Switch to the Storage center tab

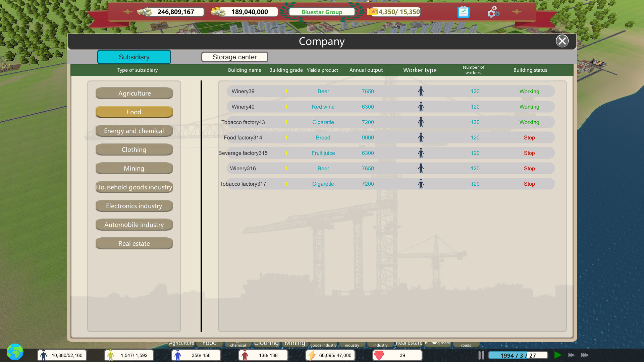pos(234,57)
